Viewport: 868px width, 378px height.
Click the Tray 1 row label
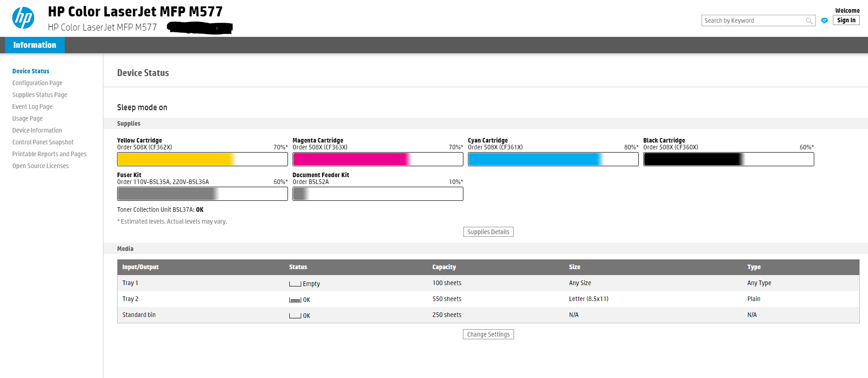pyautogui.click(x=130, y=283)
